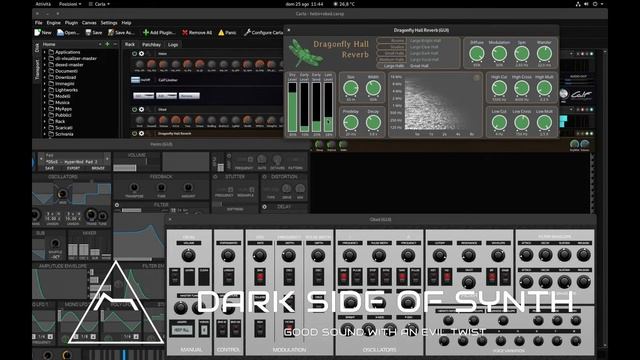Image resolution: width=640 pixels, height=360 pixels.
Task: Open Configure Carla via the wrench icon
Action: pyautogui.click(x=247, y=32)
